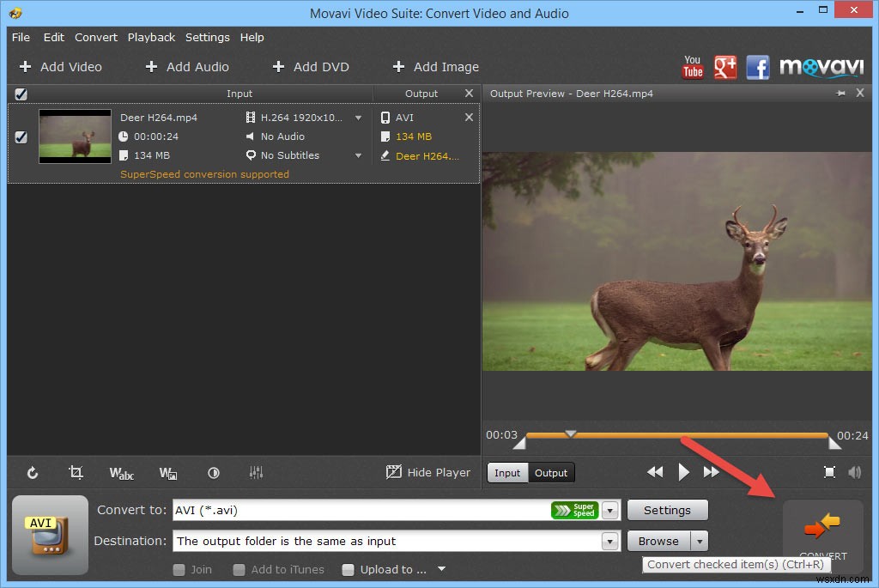
Task: Open the crop tool
Action: (x=76, y=472)
